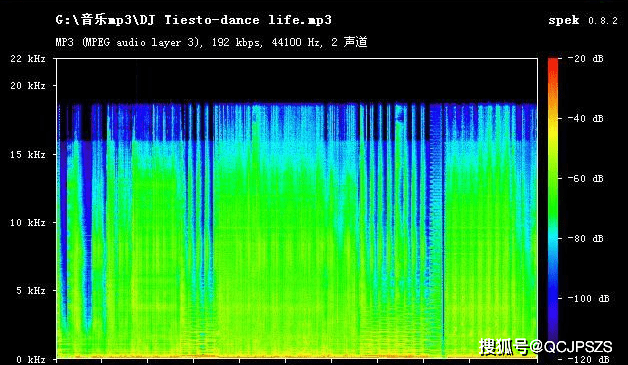Click the '22 kHz' frequency axis label
Screen dimensions: 628x365
[x=28, y=58]
